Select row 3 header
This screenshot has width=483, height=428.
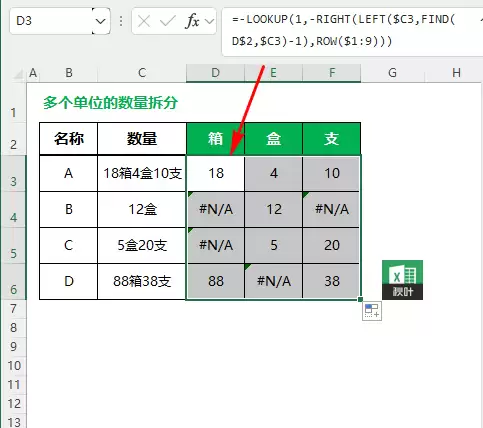click(13, 173)
